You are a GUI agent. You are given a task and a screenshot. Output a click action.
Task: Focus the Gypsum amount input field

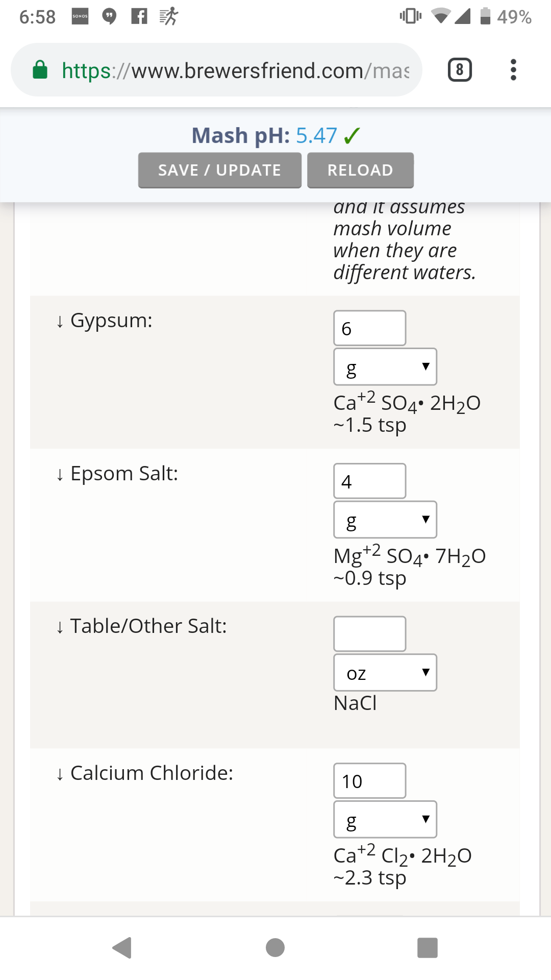[369, 328]
